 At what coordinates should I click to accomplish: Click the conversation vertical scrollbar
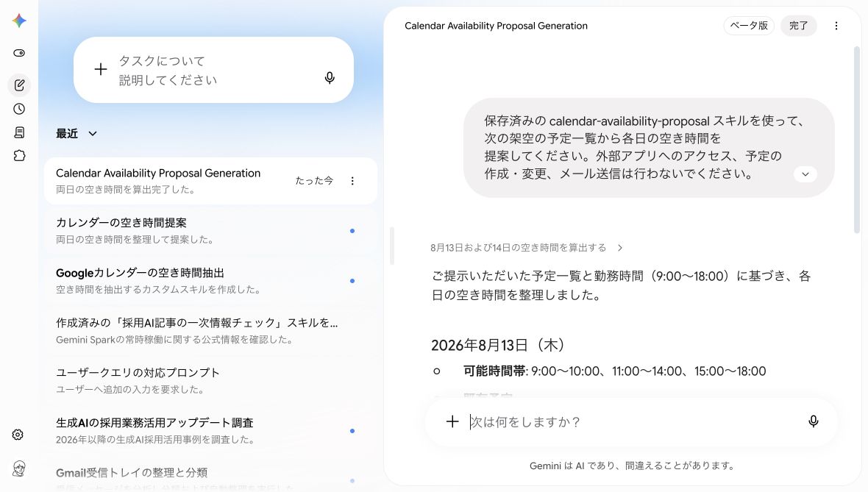tap(857, 140)
